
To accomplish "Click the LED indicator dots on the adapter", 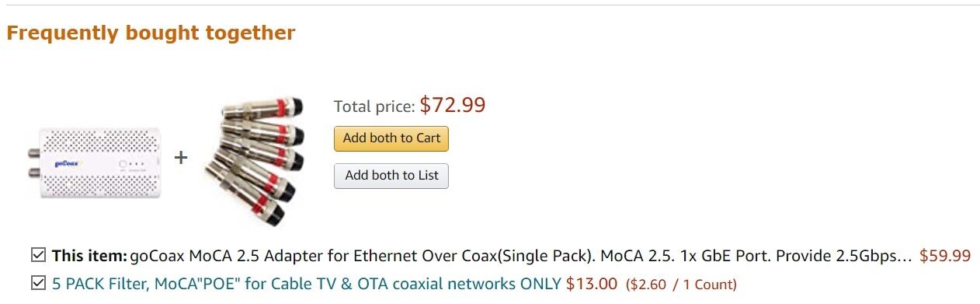I will coord(134,164).
